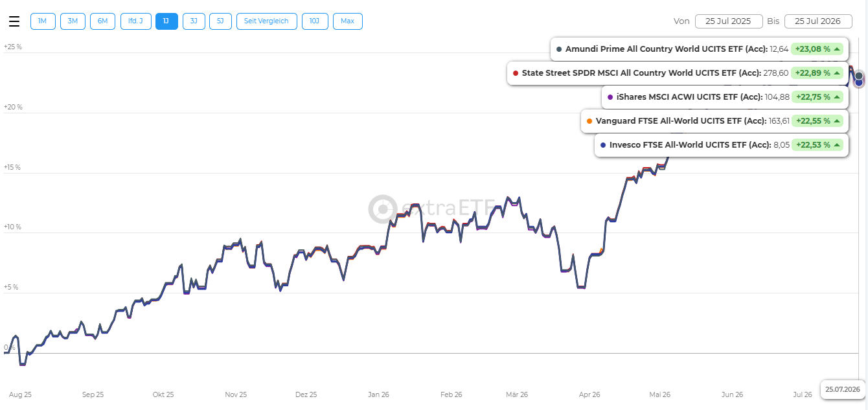Open the hamburger chart menu

[x=14, y=21]
